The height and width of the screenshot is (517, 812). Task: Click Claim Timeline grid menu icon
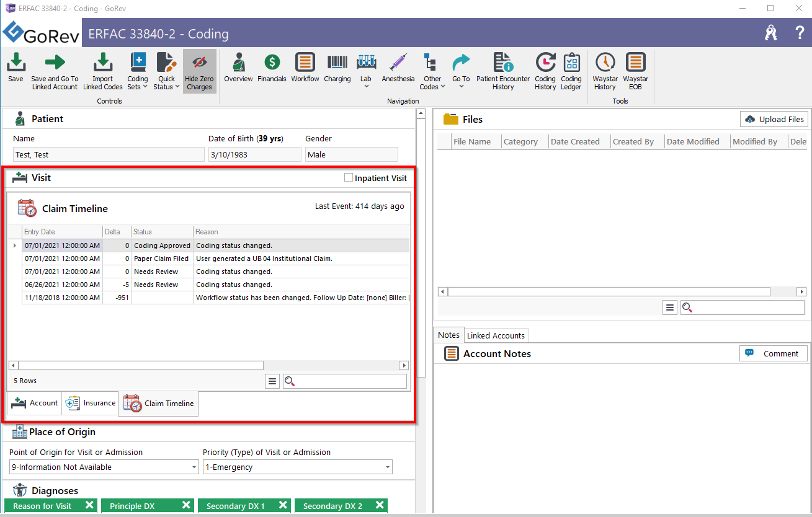point(272,381)
